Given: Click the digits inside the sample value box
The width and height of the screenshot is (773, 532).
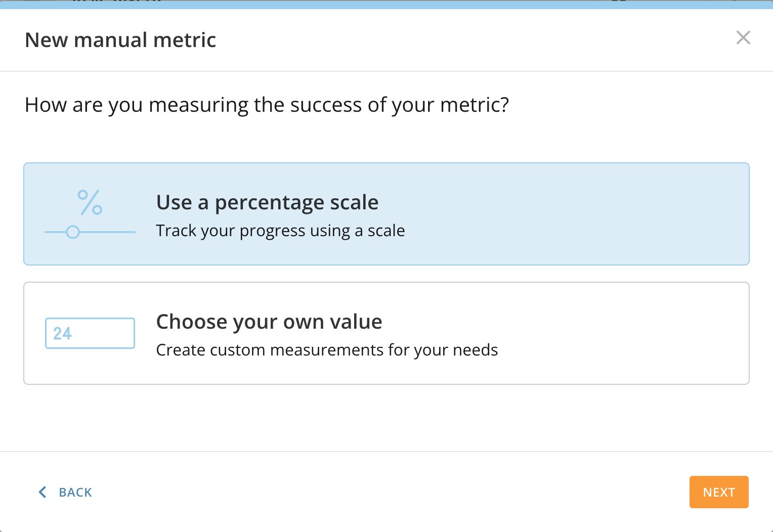Looking at the screenshot, I should (x=63, y=334).
